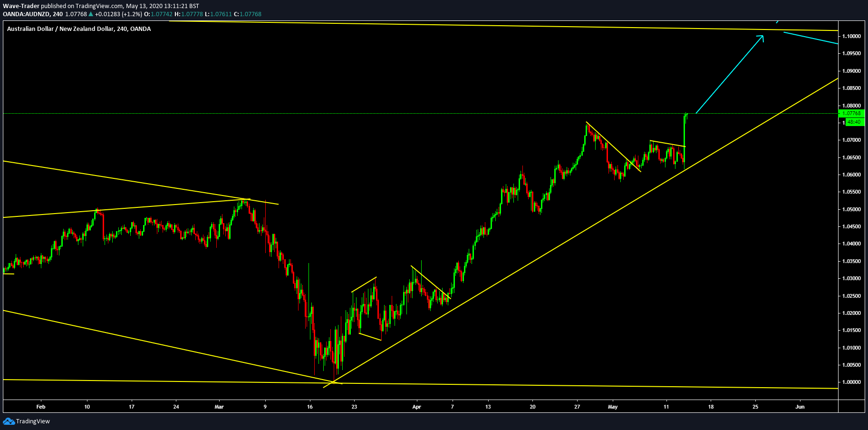Click the Apr label on time axis
The height and width of the screenshot is (430, 868).
click(x=417, y=407)
